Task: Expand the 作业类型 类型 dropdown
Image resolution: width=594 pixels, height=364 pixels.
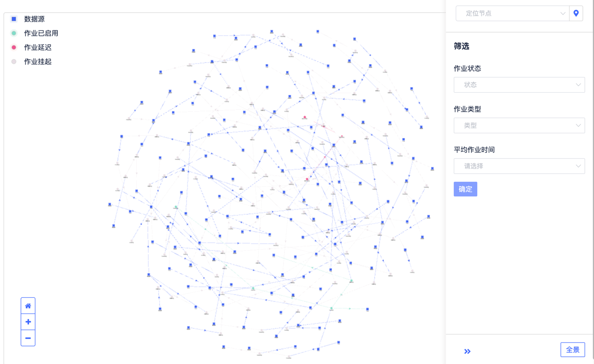Action: coord(519,125)
